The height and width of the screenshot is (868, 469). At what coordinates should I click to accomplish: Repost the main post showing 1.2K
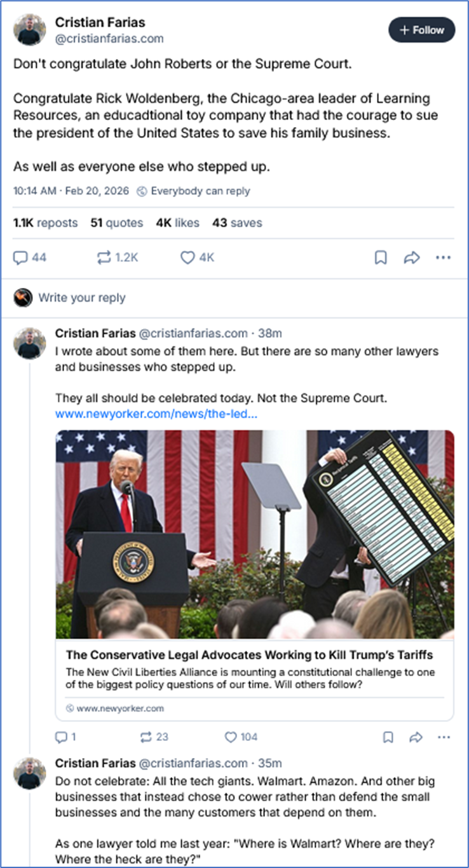(118, 257)
